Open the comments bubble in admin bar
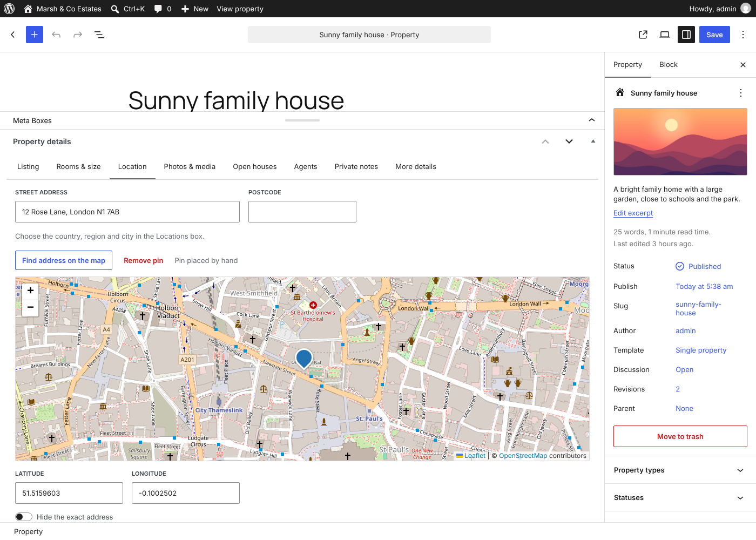 (163, 9)
